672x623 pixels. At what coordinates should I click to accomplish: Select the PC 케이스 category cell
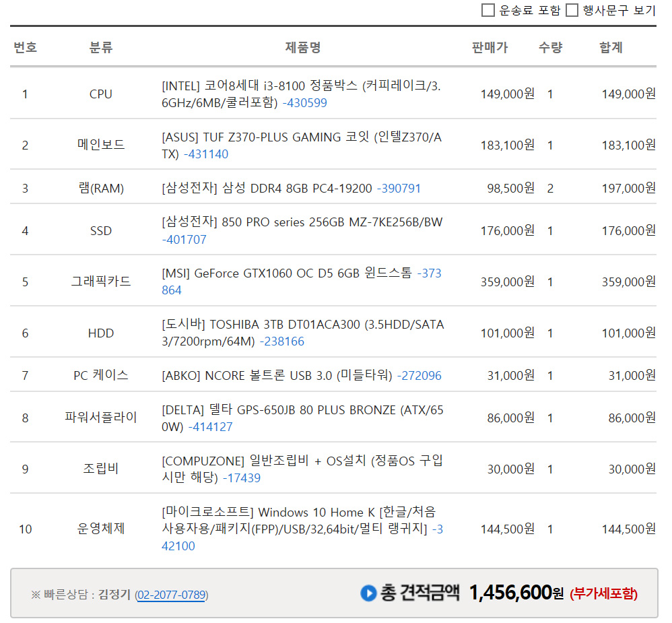[101, 376]
